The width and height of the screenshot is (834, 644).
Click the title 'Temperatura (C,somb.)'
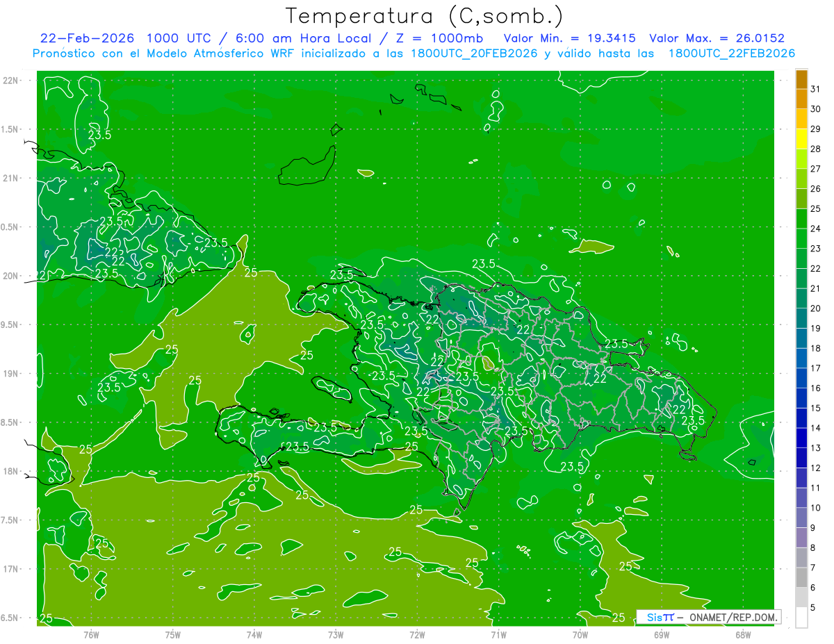tap(425, 17)
